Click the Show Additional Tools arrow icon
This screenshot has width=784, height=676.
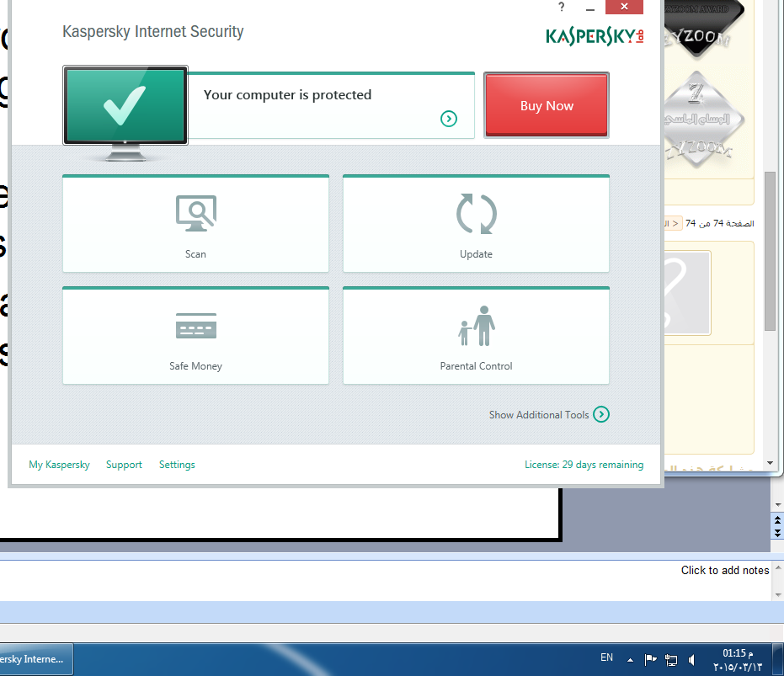tap(601, 414)
